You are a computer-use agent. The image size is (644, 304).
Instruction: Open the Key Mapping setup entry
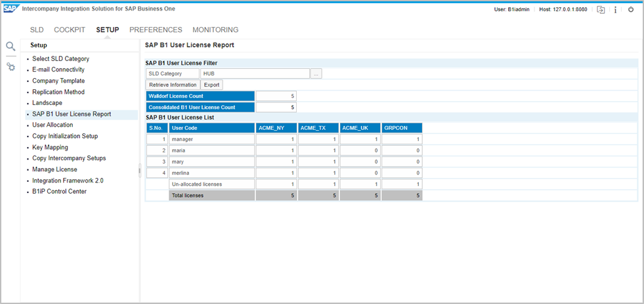pyautogui.click(x=50, y=147)
